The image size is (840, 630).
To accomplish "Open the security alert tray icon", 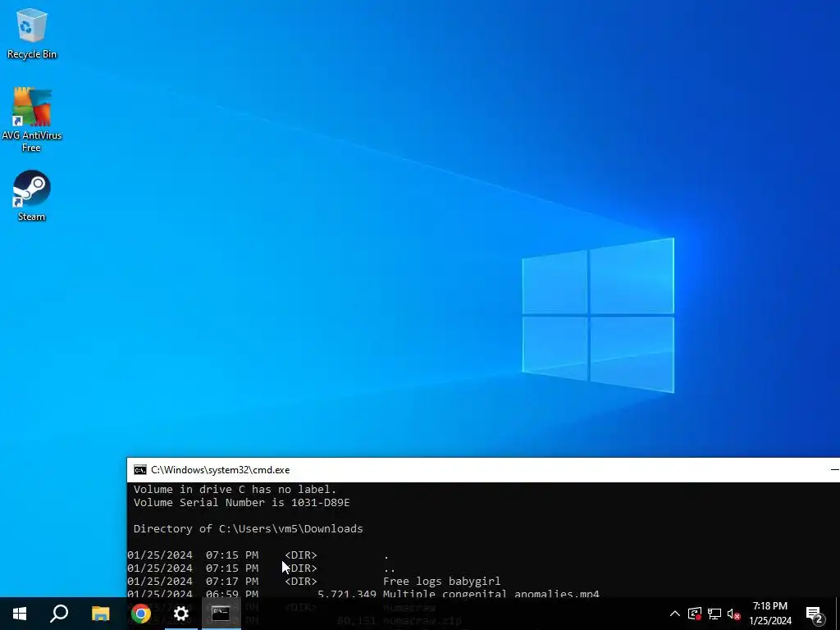I will (694, 614).
